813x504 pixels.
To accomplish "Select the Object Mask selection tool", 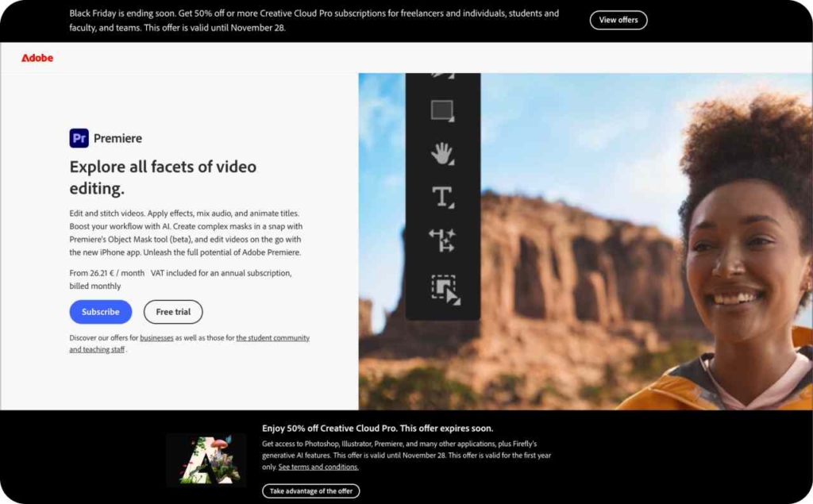I will [x=443, y=287].
